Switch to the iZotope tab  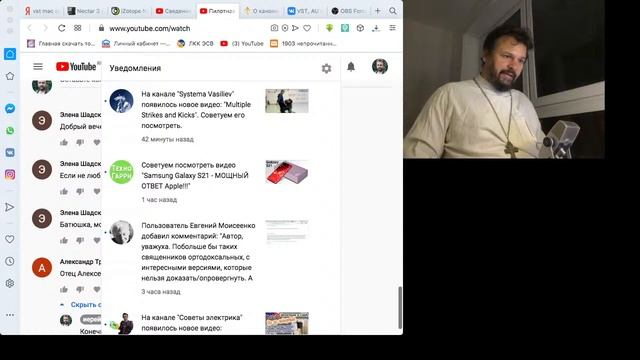click(x=130, y=11)
